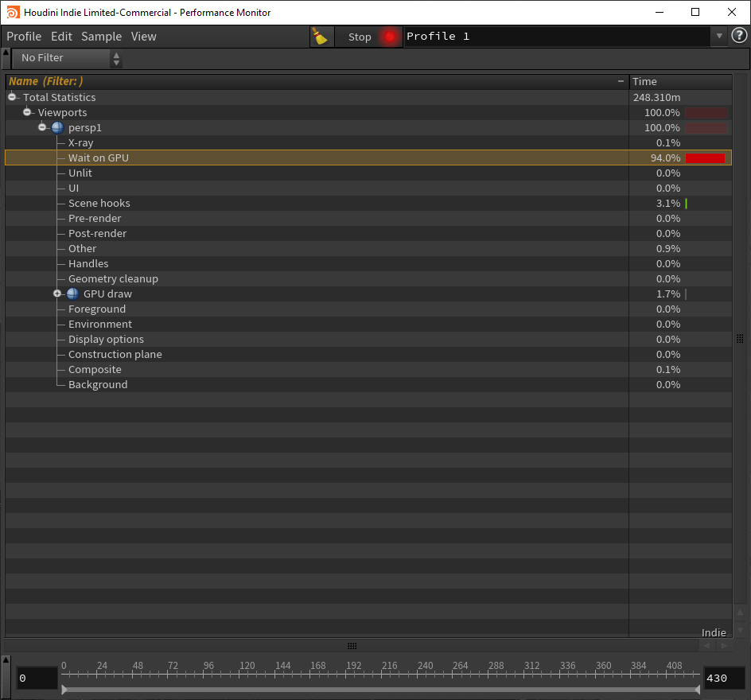Click the right handle of timeline range slider

tap(698, 690)
